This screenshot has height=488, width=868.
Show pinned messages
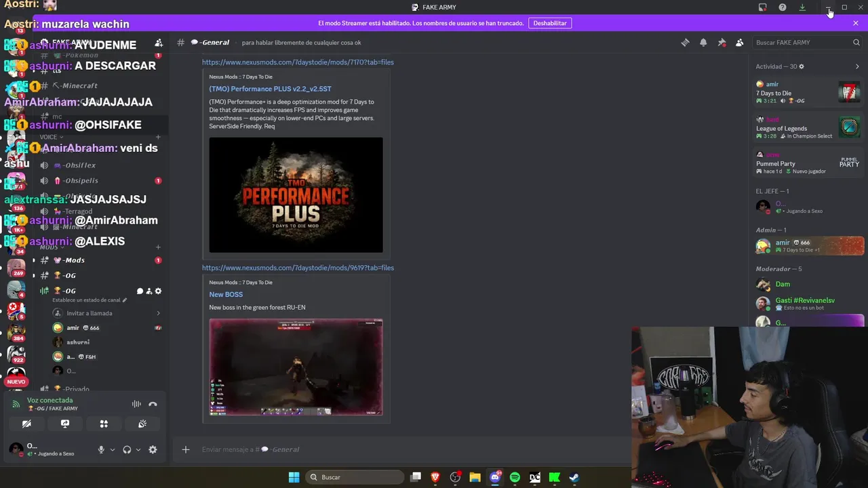pyautogui.click(x=722, y=43)
